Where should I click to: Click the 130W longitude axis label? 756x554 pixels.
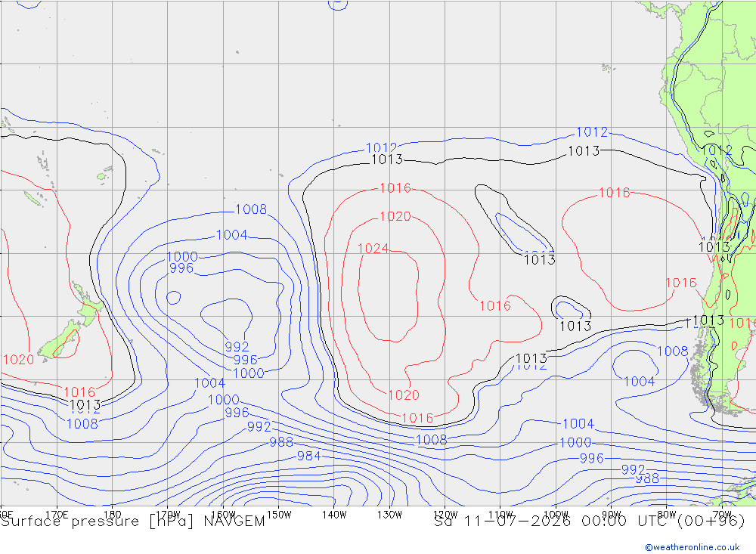[x=389, y=515]
